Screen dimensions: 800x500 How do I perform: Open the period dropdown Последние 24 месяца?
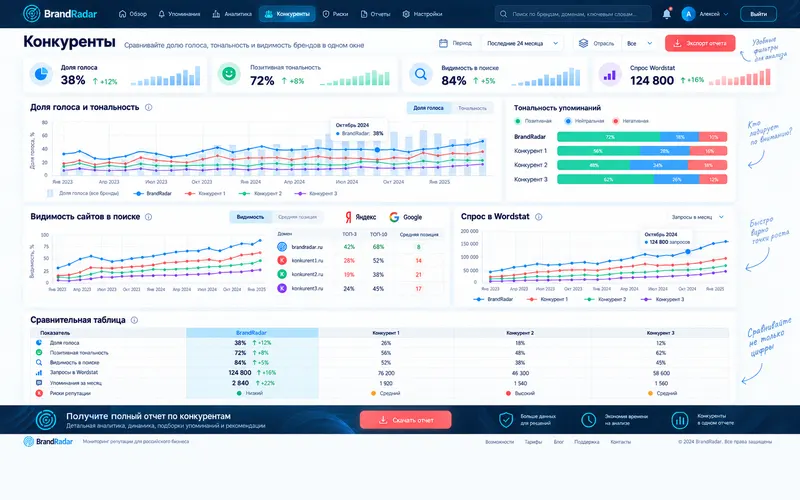point(522,43)
